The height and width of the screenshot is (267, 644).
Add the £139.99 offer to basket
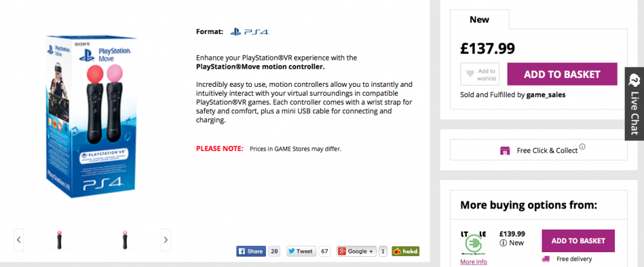(x=578, y=241)
